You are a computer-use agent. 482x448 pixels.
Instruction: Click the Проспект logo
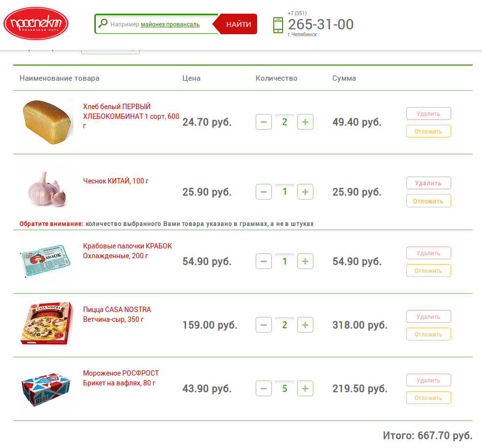click(36, 23)
